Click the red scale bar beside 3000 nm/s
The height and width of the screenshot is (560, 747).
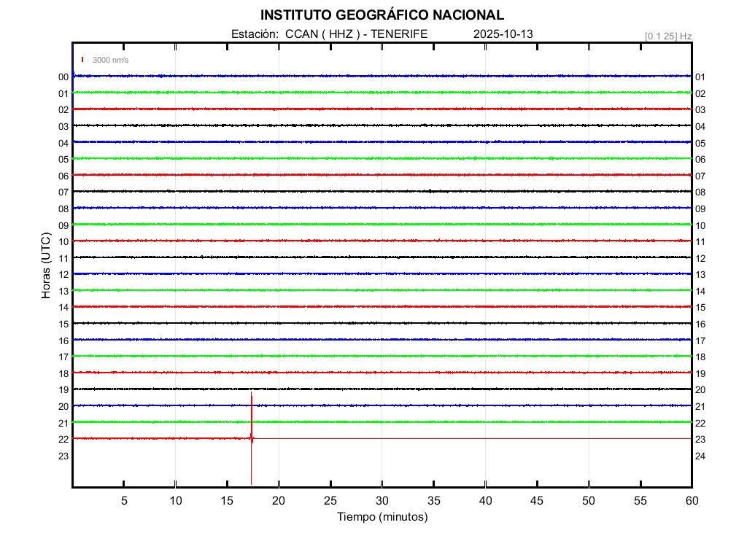pos(83,60)
